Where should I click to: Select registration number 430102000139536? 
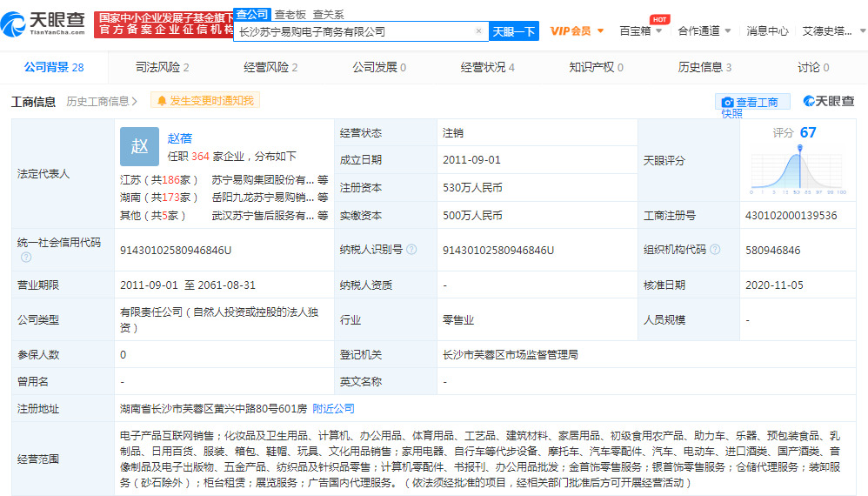(x=791, y=215)
